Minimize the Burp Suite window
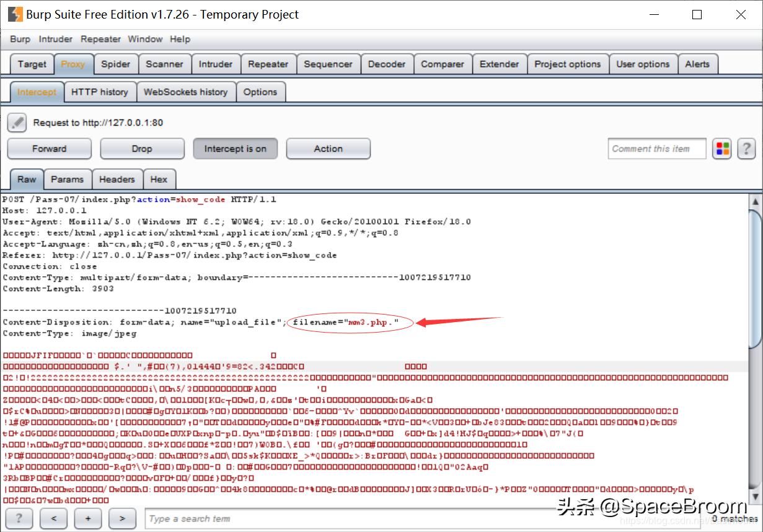The image size is (763, 532). [x=653, y=15]
